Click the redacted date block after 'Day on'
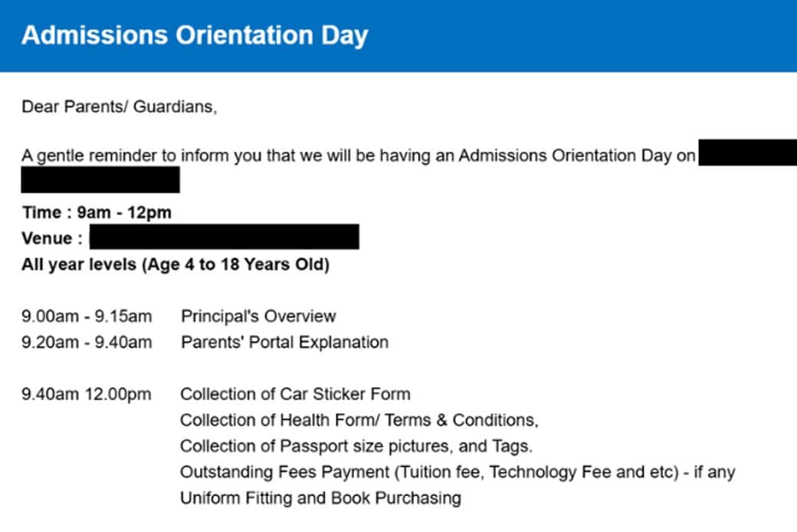Screen dimensions: 797x532 tap(747, 152)
